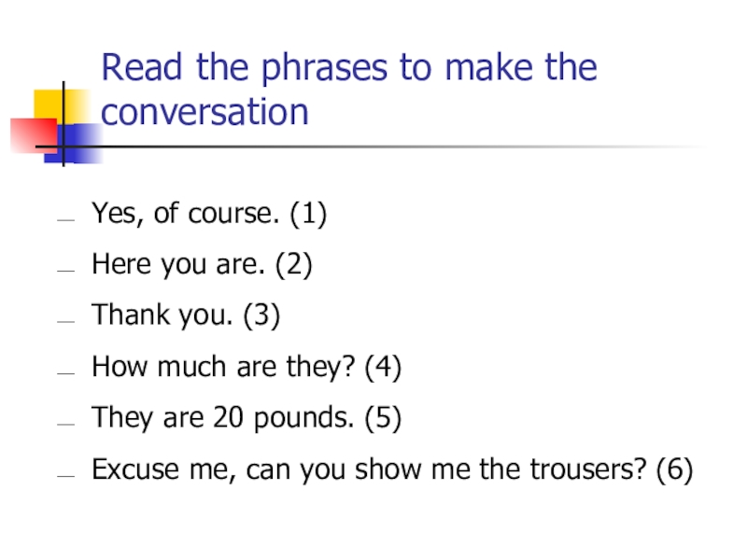Select the phrase "Here you are. (2)"
The height and width of the screenshot is (560, 747).
[x=202, y=267]
